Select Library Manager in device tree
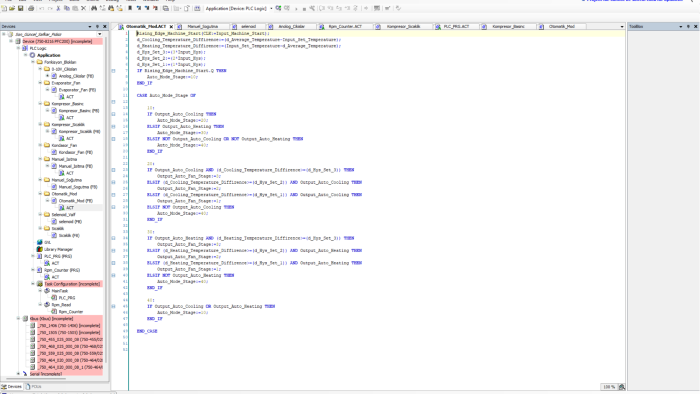The height and width of the screenshot is (394, 700). 58,249
